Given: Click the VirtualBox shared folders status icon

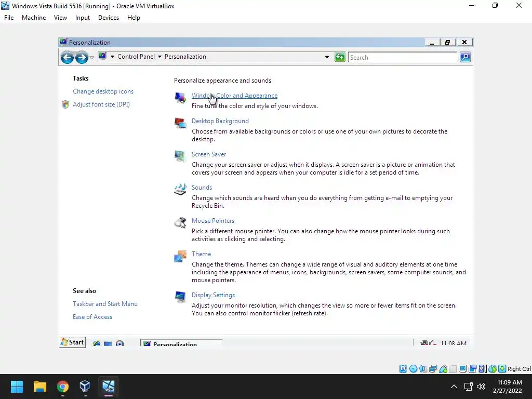Looking at the screenshot, I should pos(453,369).
